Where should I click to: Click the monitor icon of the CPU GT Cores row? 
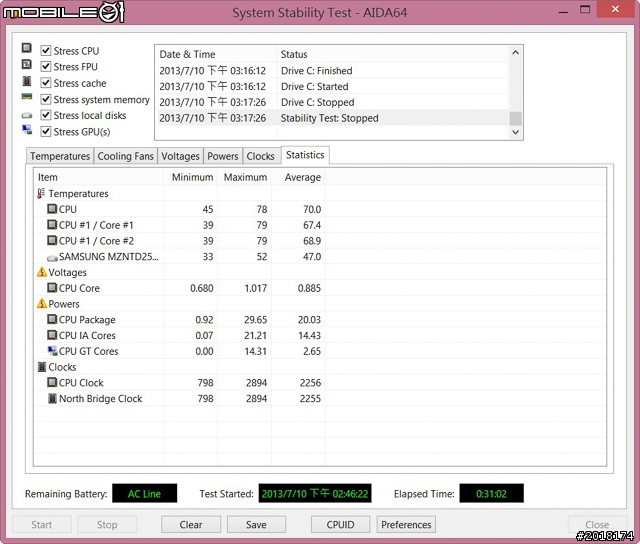coord(52,351)
